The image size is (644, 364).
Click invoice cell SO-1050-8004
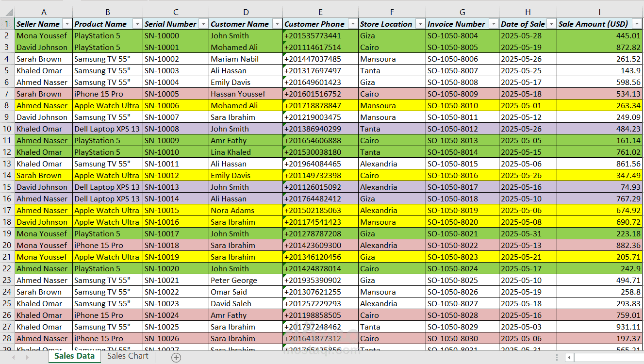pos(462,35)
